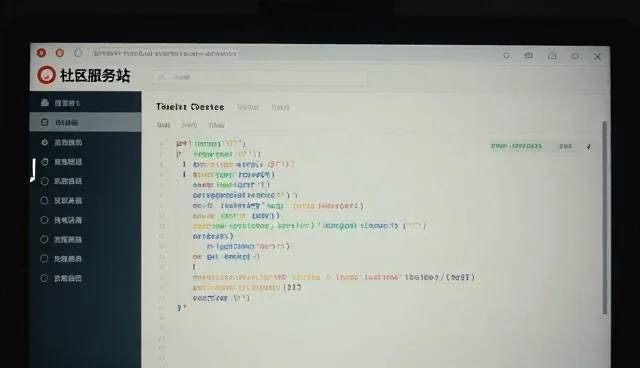Click the hexagon icon left of the X button
This screenshot has width=640, height=368.
(x=575, y=56)
